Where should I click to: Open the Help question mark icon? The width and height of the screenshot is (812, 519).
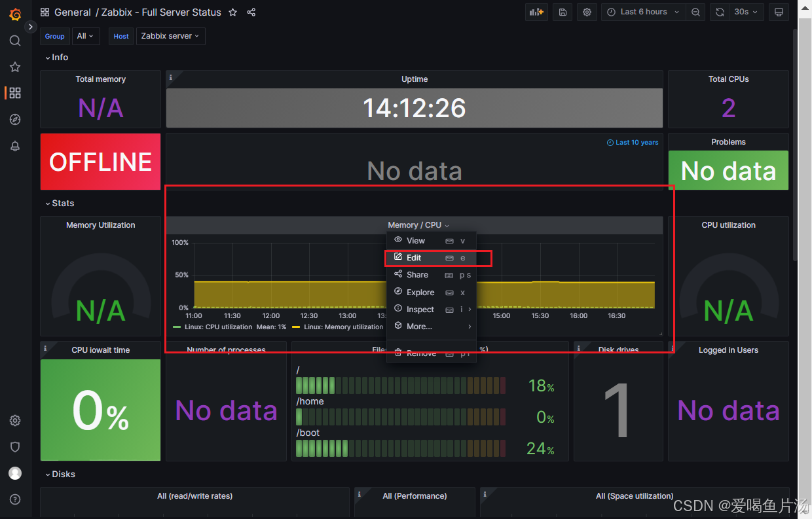(15, 499)
